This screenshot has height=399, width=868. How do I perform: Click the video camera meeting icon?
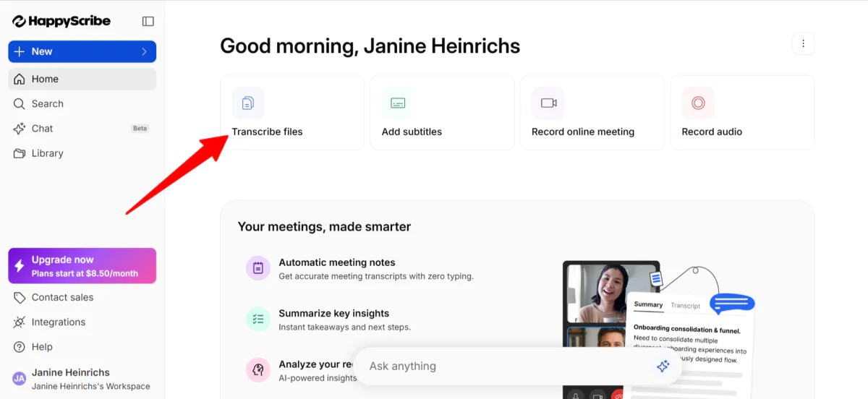(x=548, y=103)
